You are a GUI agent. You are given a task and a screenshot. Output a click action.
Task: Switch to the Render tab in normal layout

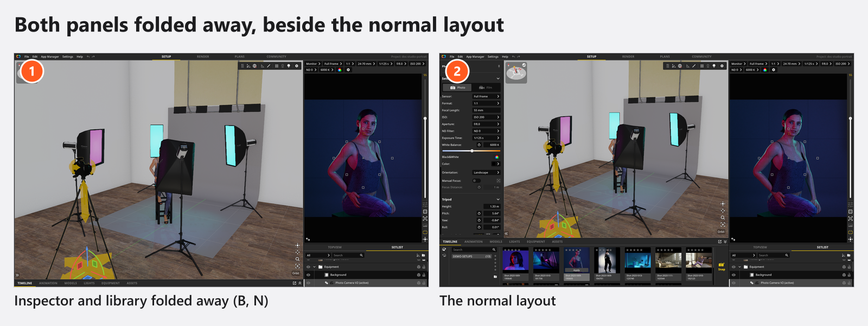[x=628, y=57]
